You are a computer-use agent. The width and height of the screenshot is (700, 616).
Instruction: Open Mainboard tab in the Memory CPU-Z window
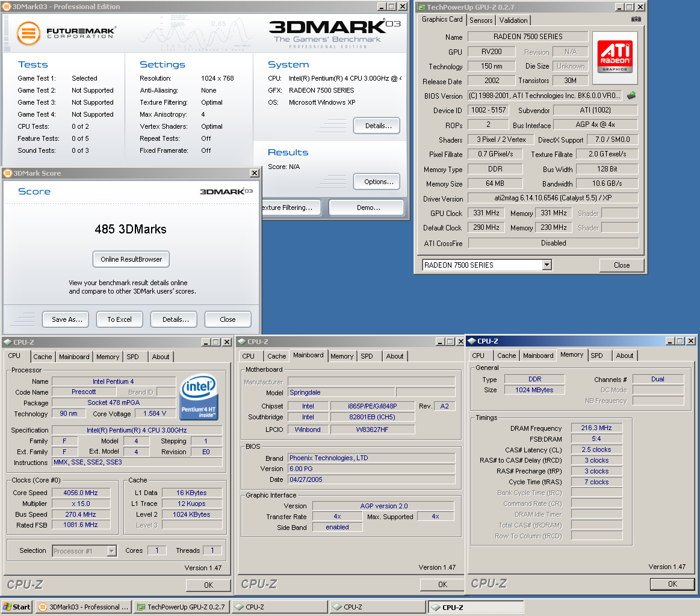tap(538, 356)
